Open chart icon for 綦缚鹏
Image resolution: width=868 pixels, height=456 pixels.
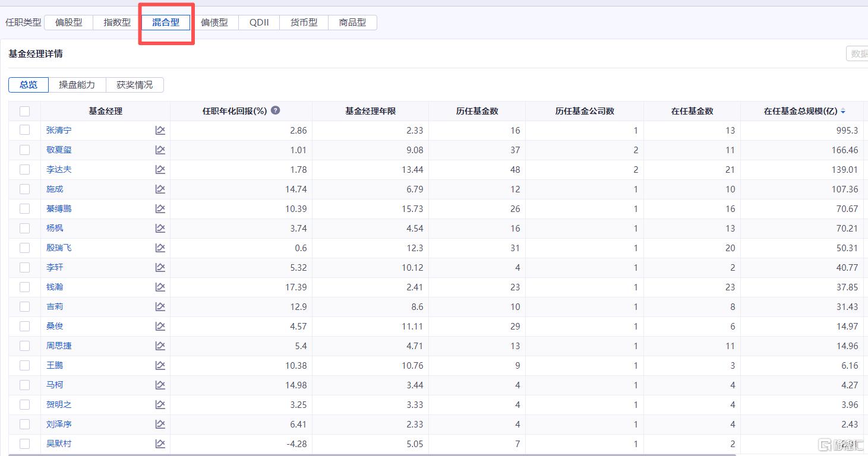[x=160, y=208]
